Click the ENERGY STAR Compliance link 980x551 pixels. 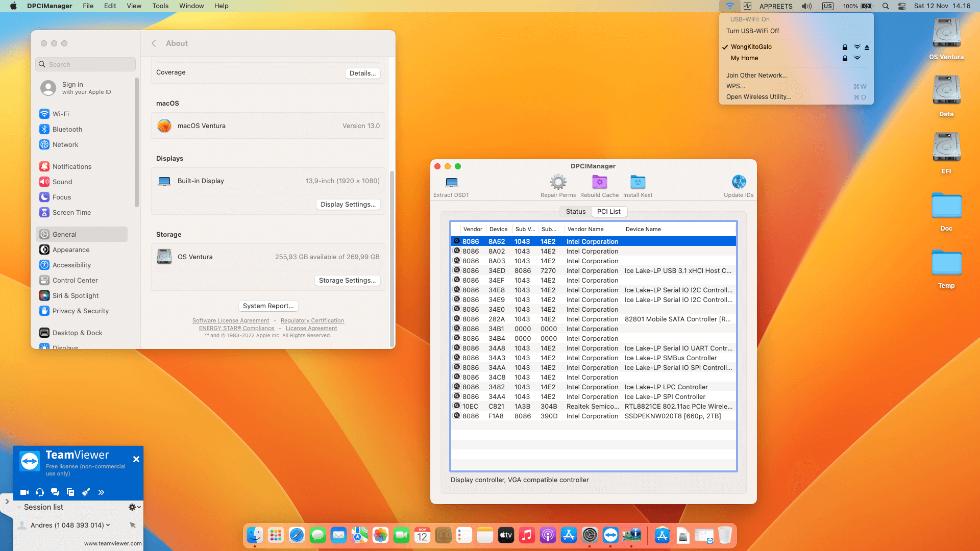tap(237, 329)
